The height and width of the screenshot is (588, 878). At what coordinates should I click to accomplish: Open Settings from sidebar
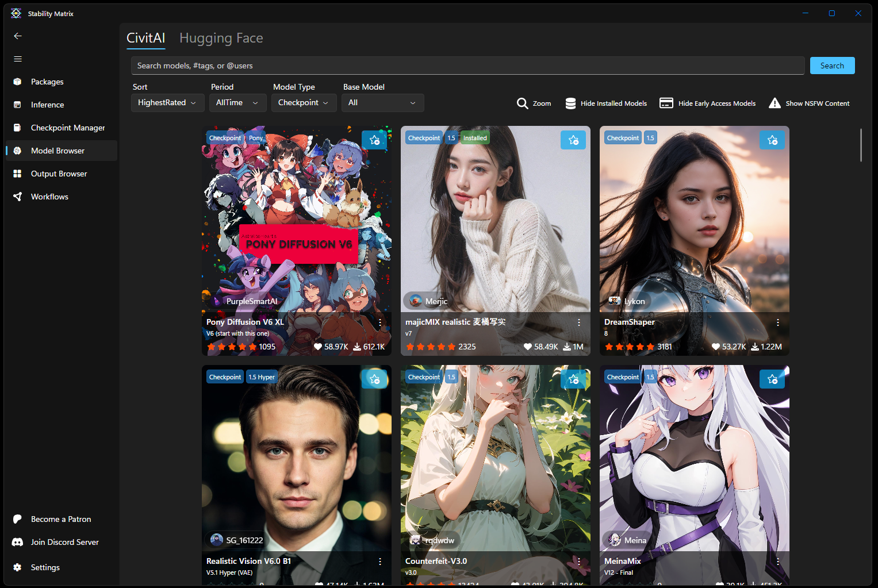61,567
